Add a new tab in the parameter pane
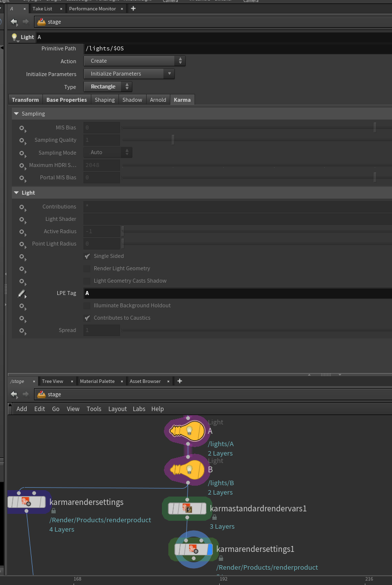 pyautogui.click(x=133, y=8)
